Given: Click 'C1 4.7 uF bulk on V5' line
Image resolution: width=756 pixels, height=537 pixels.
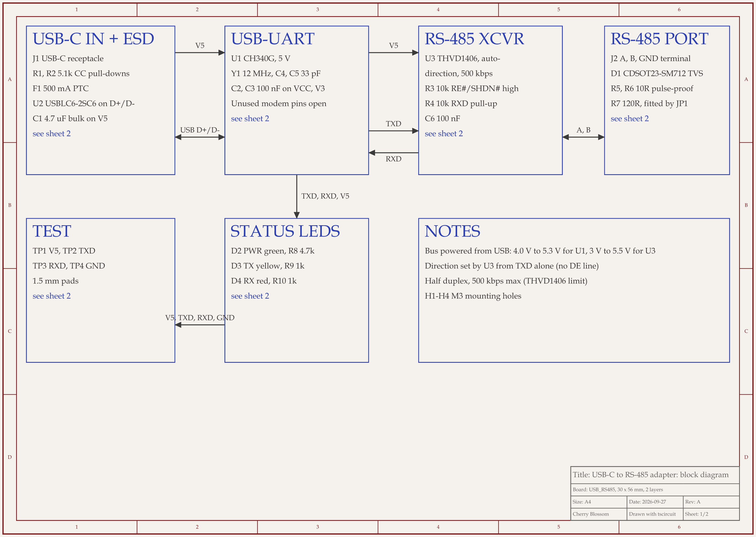Looking at the screenshot, I should (70, 118).
